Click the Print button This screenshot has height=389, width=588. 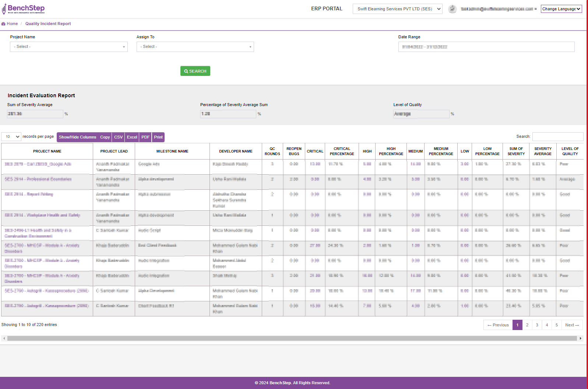[x=158, y=137]
